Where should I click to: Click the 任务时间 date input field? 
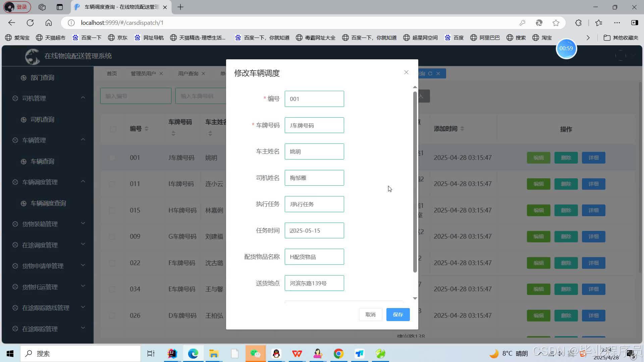314,230
